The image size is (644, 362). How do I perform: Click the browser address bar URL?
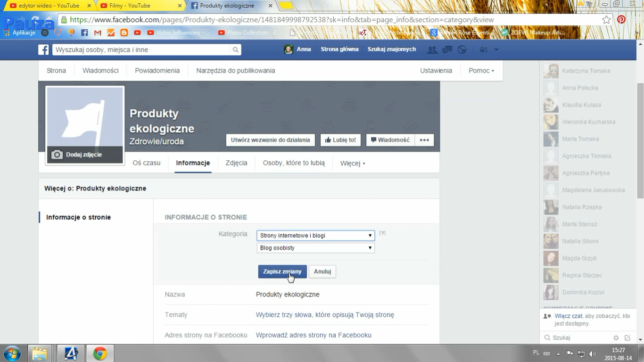(x=281, y=20)
